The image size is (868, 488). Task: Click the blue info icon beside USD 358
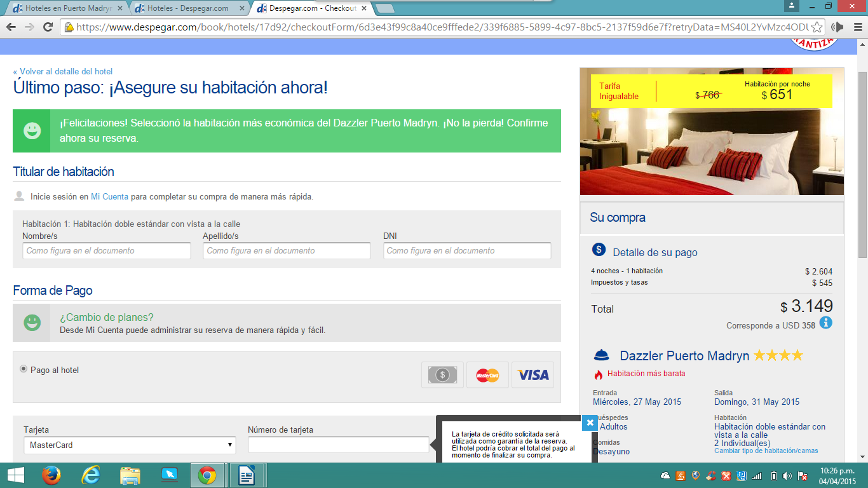(x=825, y=323)
